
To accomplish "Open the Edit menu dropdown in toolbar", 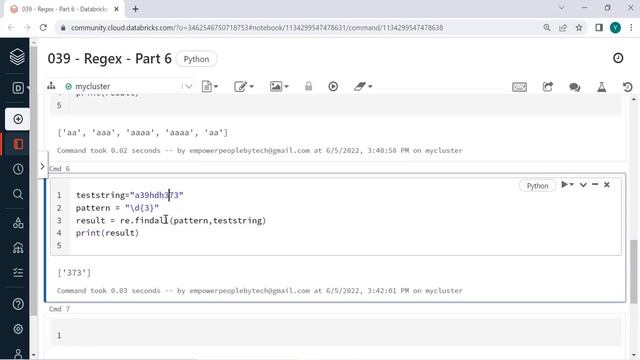I will [x=244, y=87].
